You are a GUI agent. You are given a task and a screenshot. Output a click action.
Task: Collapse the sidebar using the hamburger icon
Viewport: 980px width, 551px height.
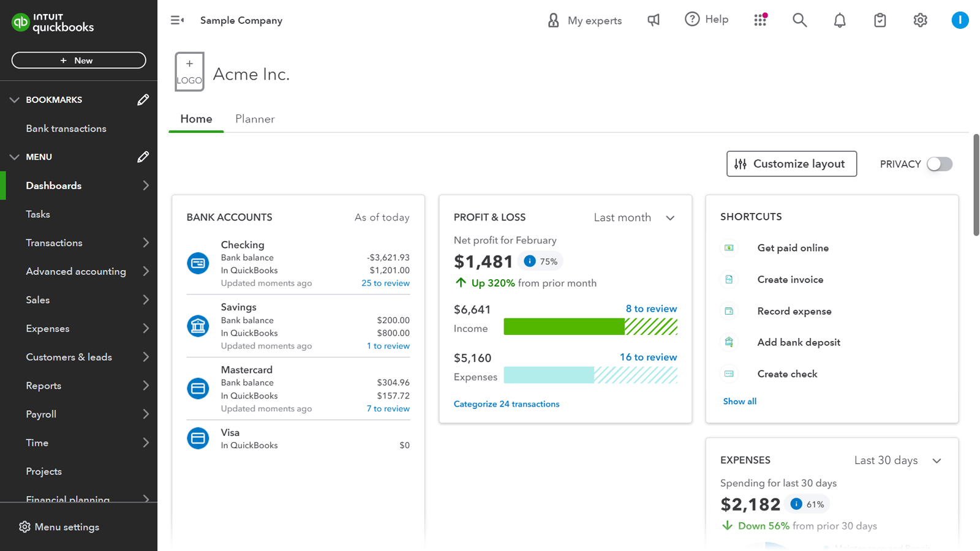click(x=177, y=20)
